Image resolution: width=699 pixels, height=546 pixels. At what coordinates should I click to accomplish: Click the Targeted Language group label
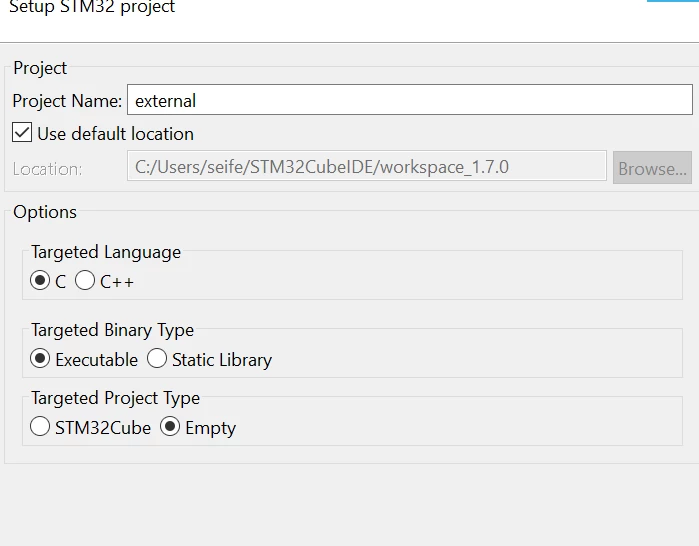pyautogui.click(x=106, y=252)
